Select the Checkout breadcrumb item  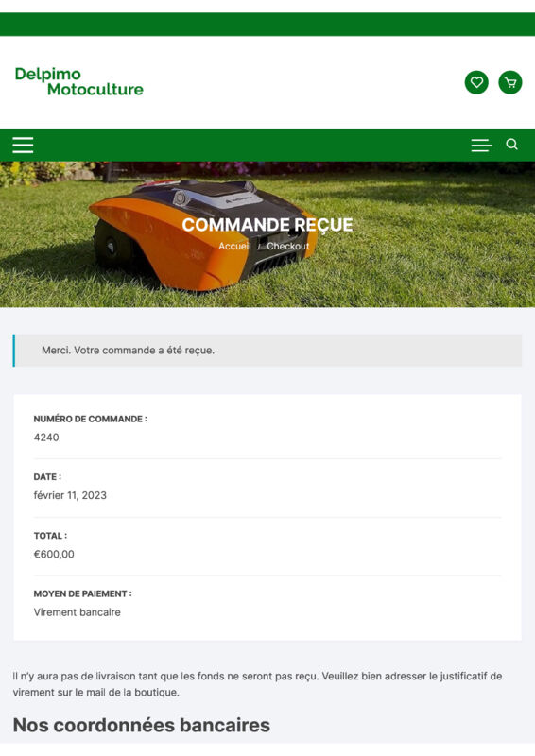point(288,246)
